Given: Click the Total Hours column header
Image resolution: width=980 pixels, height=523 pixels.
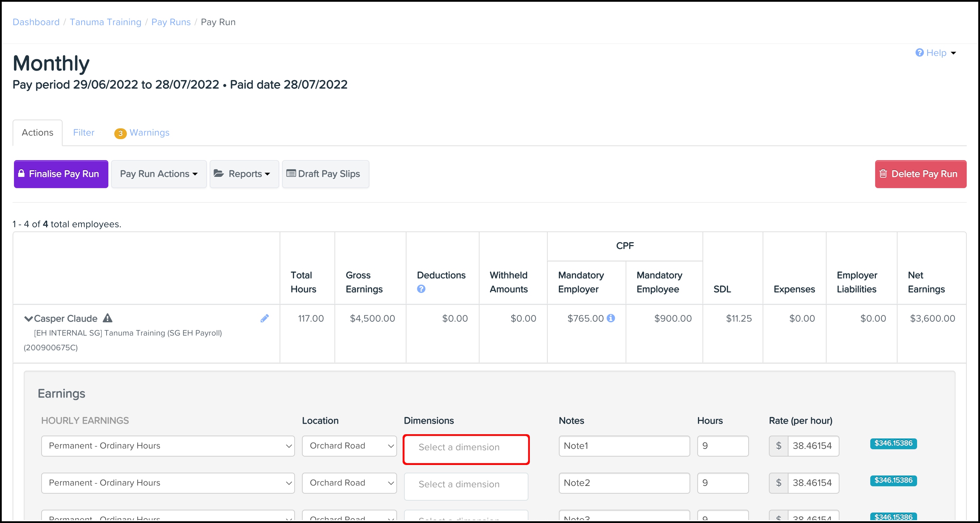Looking at the screenshot, I should (x=303, y=282).
